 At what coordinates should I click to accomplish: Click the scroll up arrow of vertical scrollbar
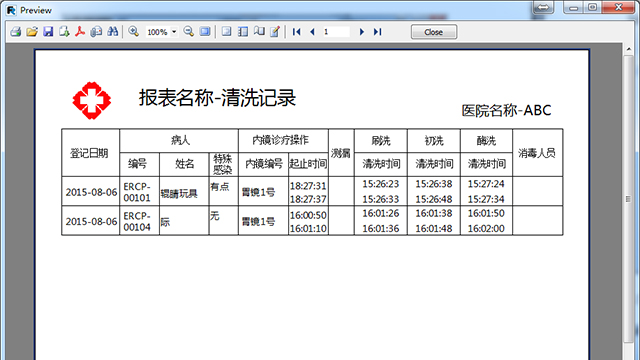click(629, 49)
